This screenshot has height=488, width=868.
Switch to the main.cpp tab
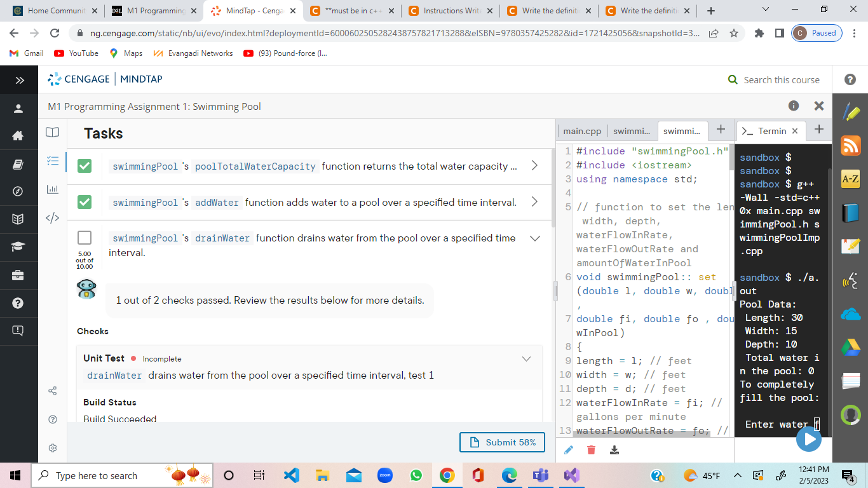click(581, 131)
